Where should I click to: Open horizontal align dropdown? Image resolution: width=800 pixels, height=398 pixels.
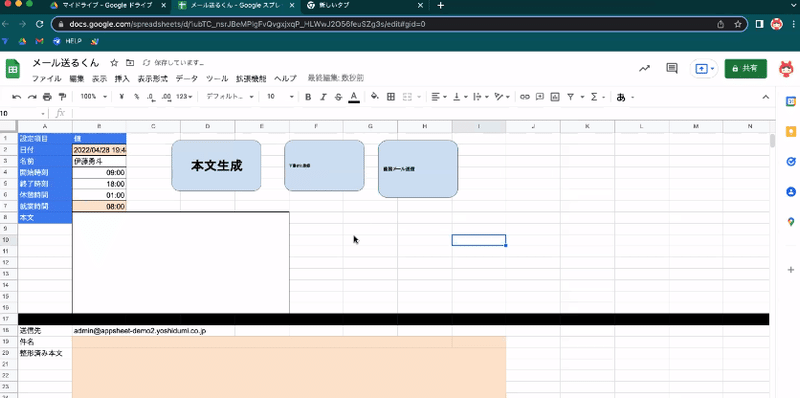coord(439,97)
